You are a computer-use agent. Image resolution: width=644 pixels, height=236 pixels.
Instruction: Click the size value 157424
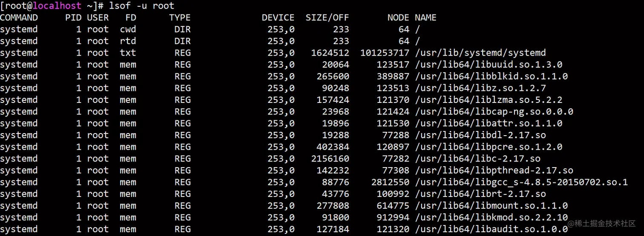click(x=333, y=100)
